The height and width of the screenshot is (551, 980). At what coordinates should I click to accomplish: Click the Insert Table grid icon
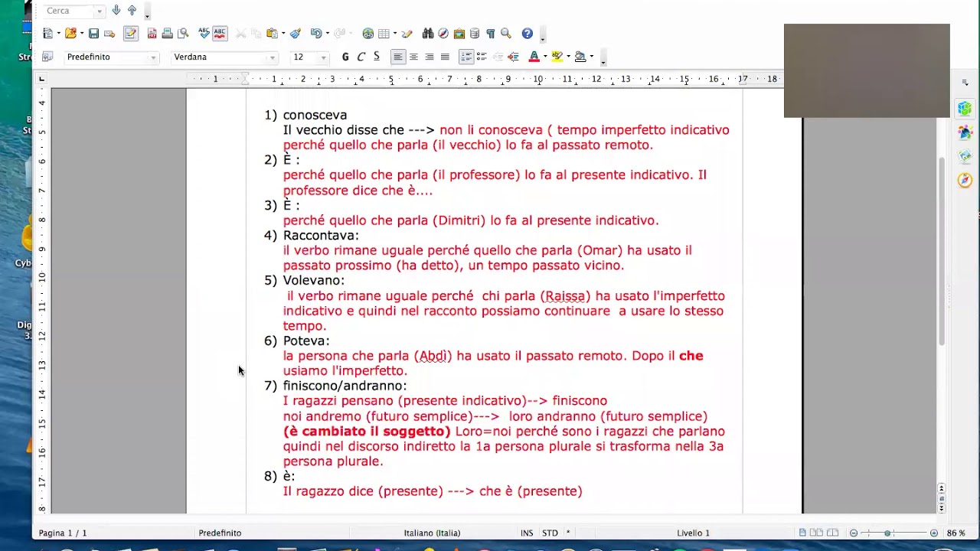tap(384, 34)
